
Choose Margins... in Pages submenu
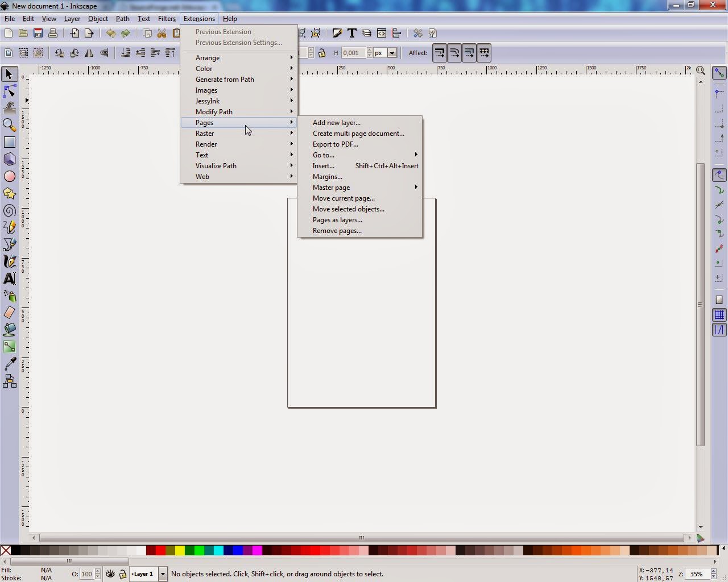(x=360, y=177)
